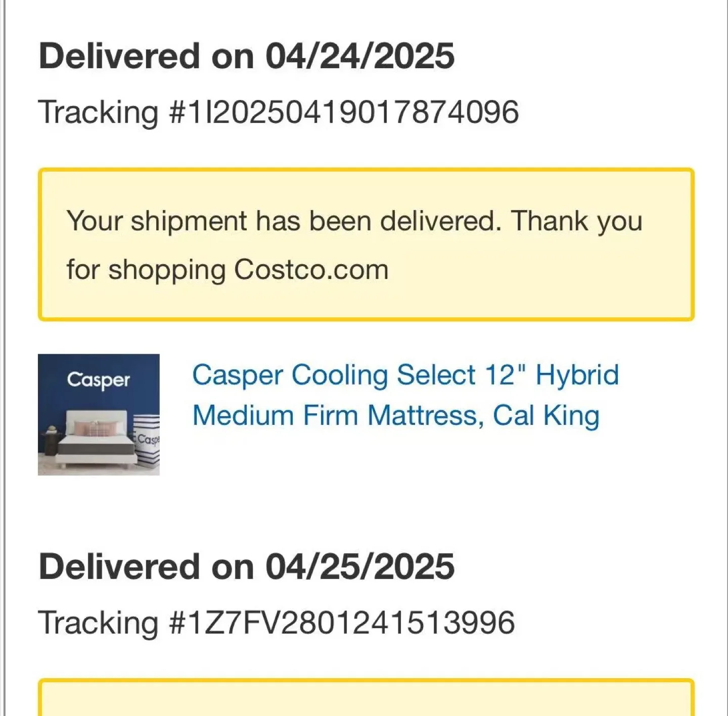Viewport: 728px width, 716px height.
Task: Click the word "Tracking" in the second shipment
Action: click(99, 623)
